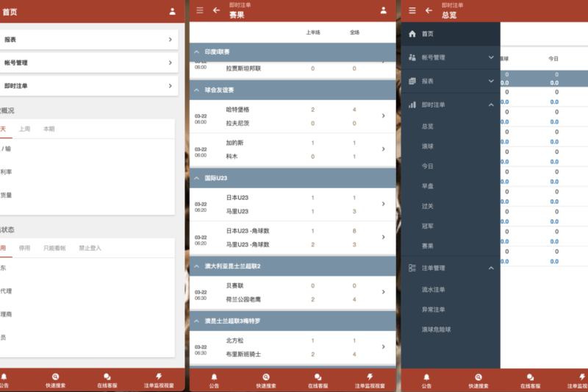Open the 即时注单 card on home page
The image size is (588, 392).
click(88, 86)
